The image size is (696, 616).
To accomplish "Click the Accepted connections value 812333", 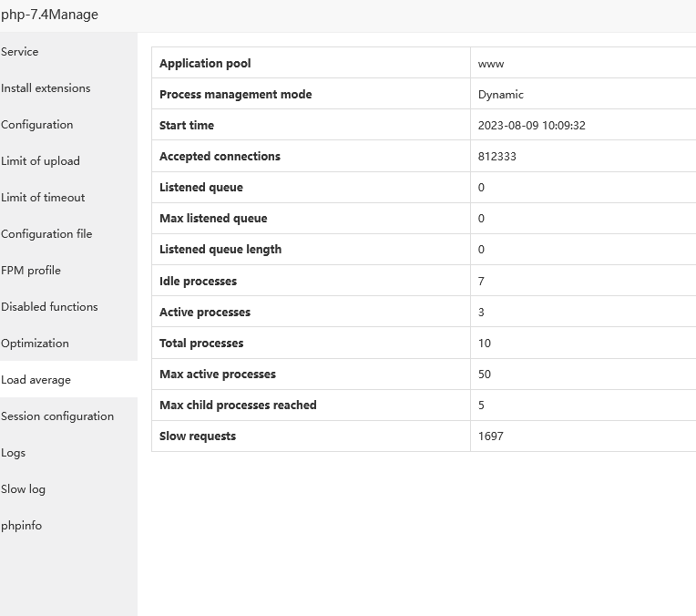I will point(497,157).
